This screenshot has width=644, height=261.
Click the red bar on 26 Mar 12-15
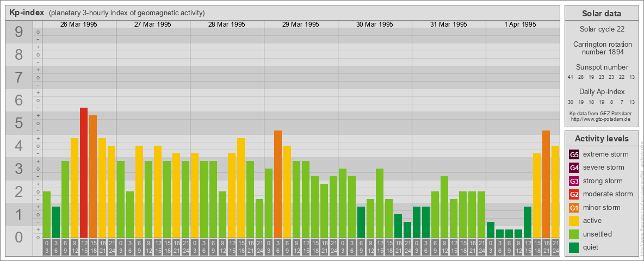[84, 172]
